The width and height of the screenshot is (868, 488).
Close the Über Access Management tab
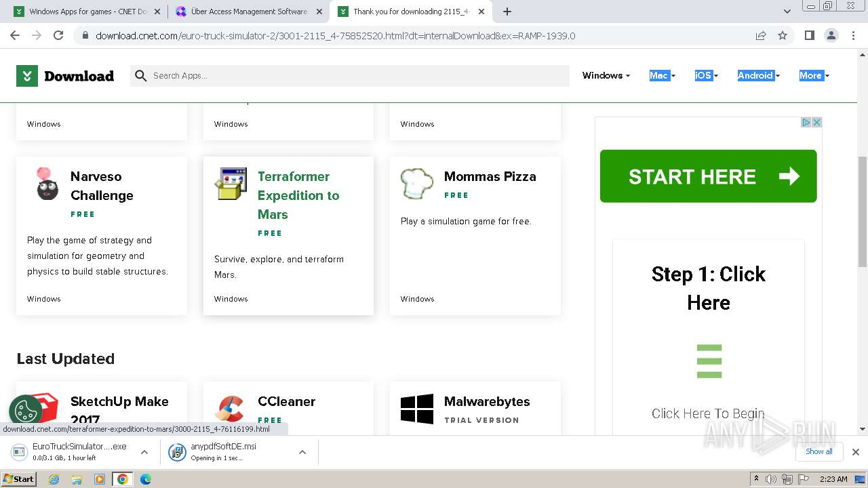pos(319,12)
